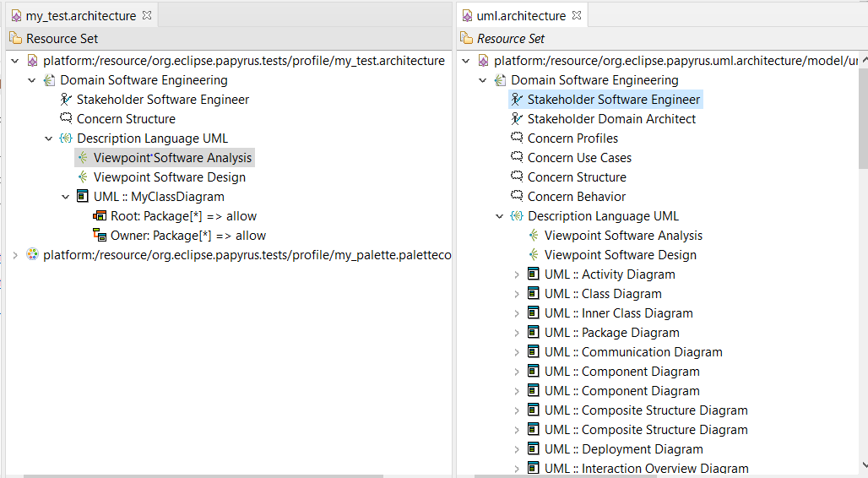Click the my_test.architecture resource file icon
The height and width of the screenshot is (478, 868).
(33, 60)
